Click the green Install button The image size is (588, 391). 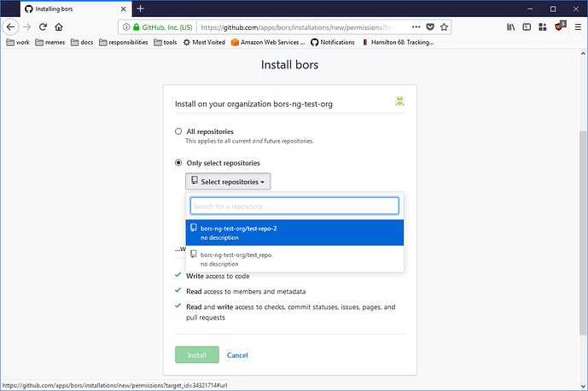(x=197, y=354)
